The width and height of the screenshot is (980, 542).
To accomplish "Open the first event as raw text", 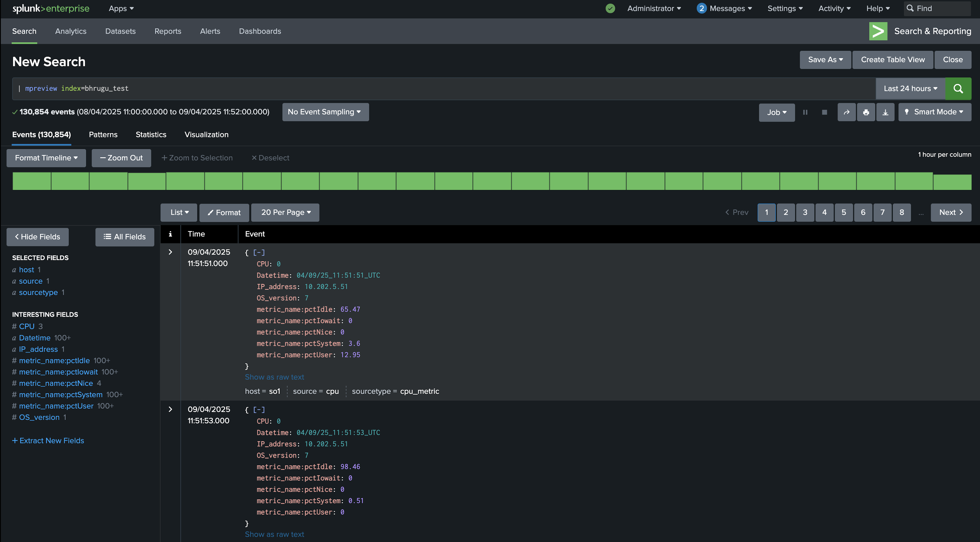I will pyautogui.click(x=274, y=377).
